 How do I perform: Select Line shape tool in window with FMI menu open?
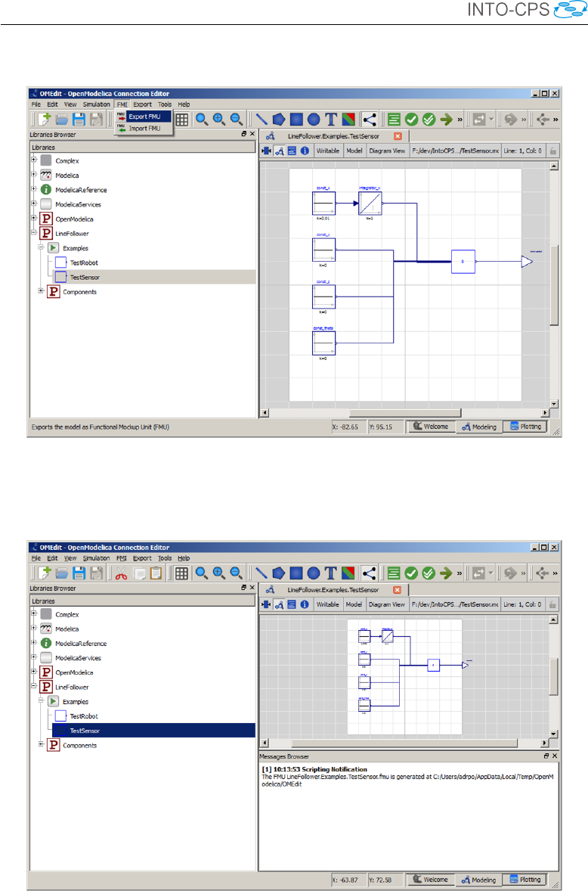(x=262, y=120)
